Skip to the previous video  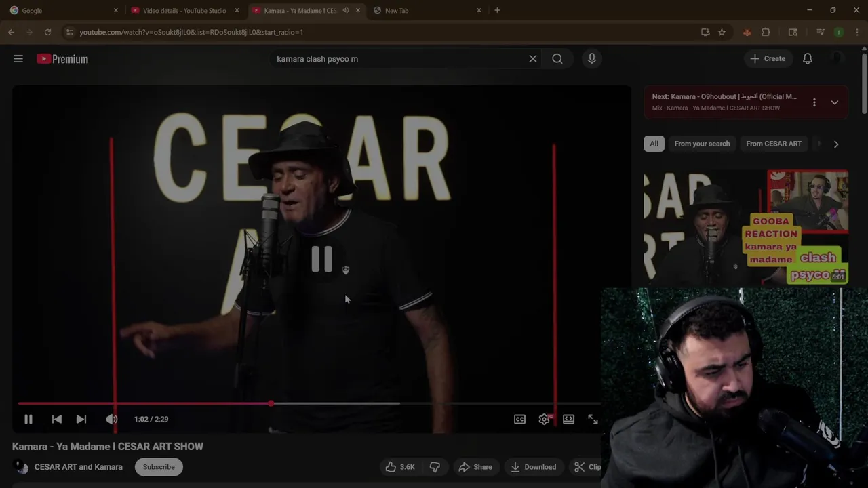tap(57, 420)
